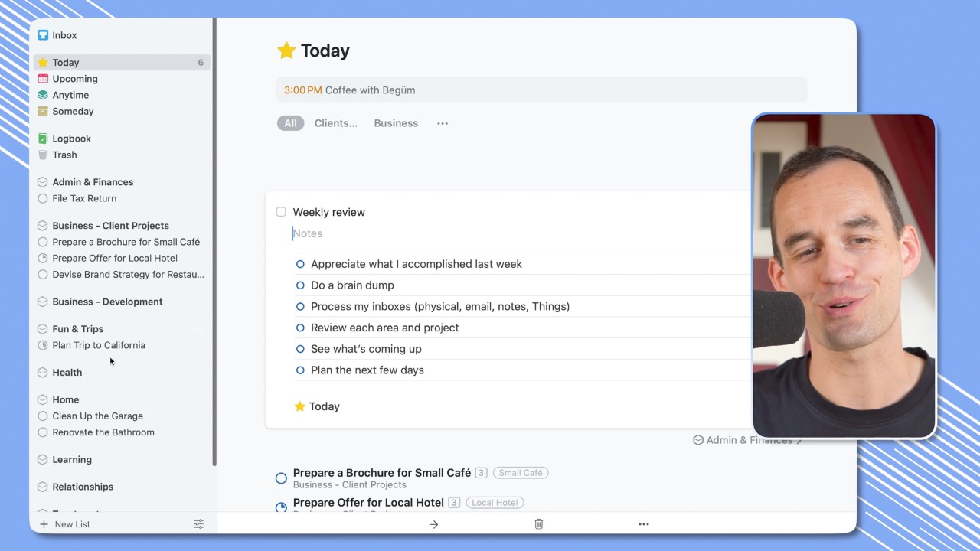Click 'Business - Client Projects' subtitle under brochure task
Image resolution: width=980 pixels, height=551 pixels.
(350, 485)
